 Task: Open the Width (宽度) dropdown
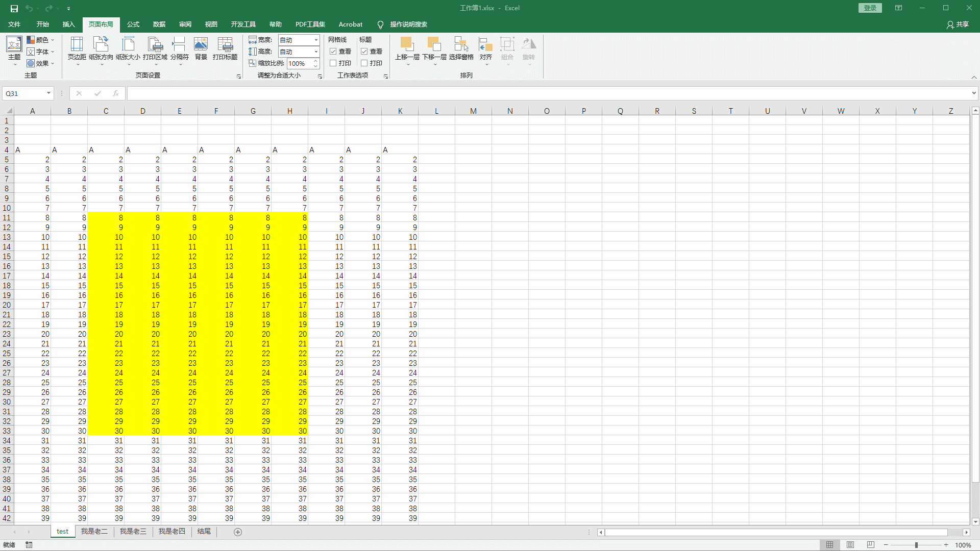coord(316,40)
